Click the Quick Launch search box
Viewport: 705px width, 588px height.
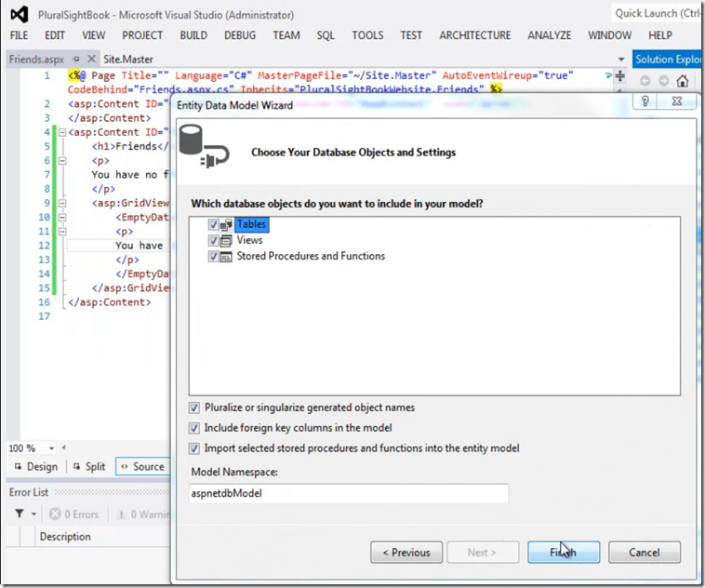coord(657,14)
